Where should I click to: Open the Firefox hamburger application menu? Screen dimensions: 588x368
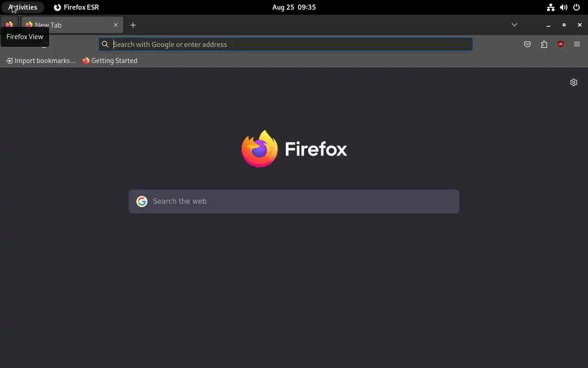[577, 44]
